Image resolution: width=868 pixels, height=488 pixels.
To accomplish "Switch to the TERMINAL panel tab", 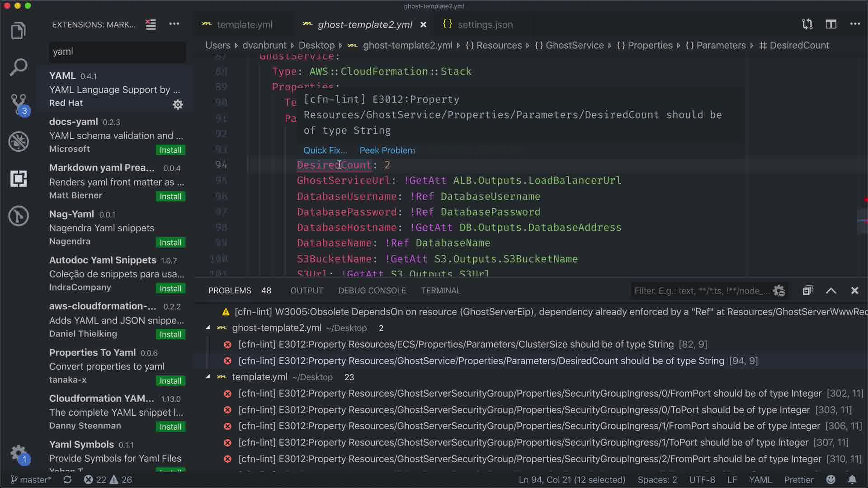I will [440, 291].
